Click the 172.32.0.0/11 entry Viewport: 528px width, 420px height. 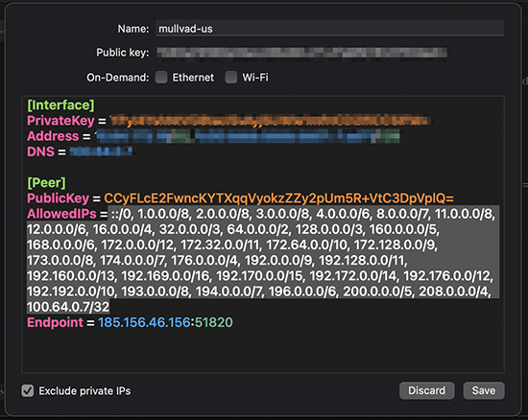click(221, 245)
